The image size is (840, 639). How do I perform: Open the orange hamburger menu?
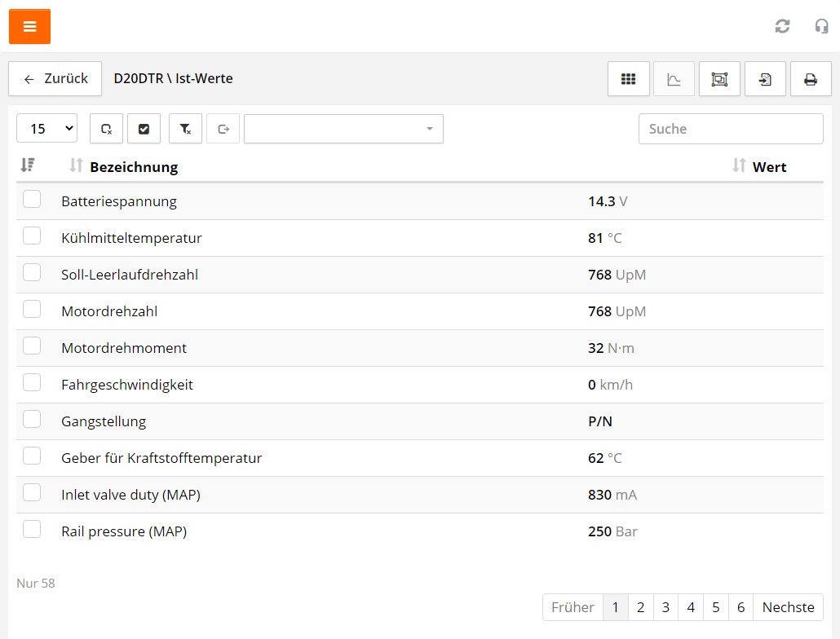coord(29,27)
